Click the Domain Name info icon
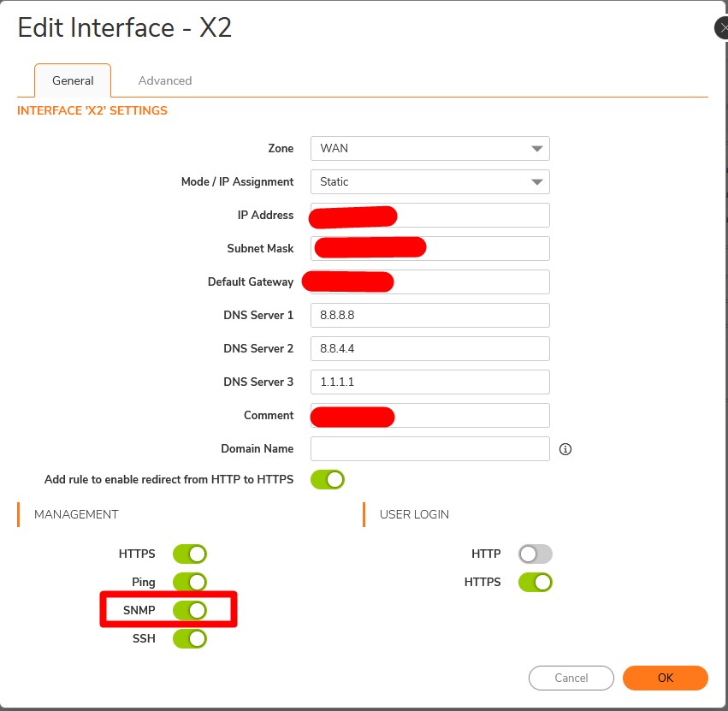This screenshot has width=728, height=711. 565,449
